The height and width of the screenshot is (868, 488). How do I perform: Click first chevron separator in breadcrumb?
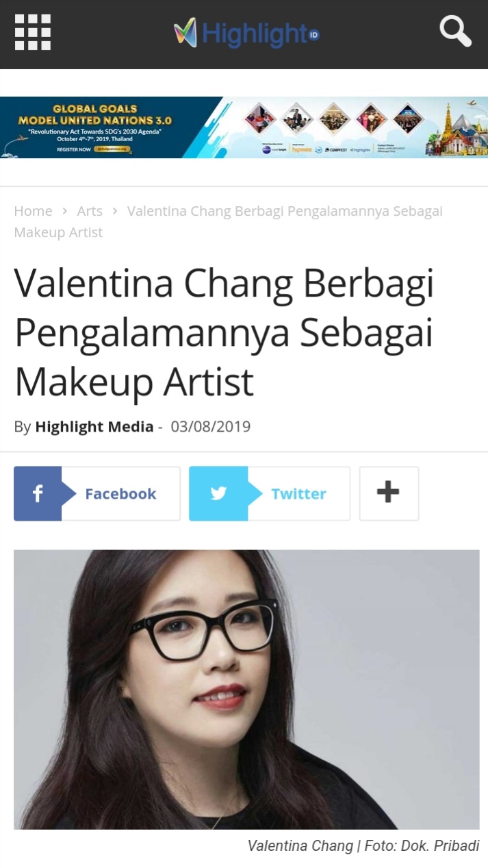click(64, 211)
